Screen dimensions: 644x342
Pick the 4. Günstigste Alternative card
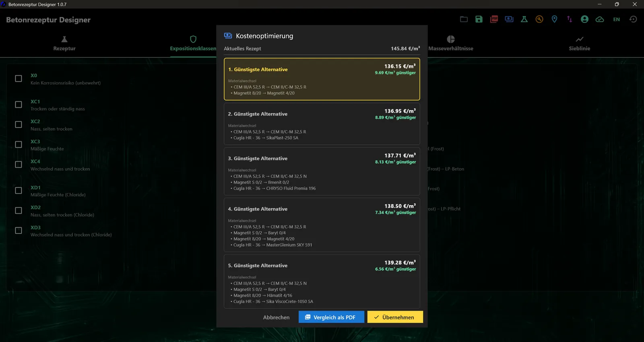click(x=322, y=225)
